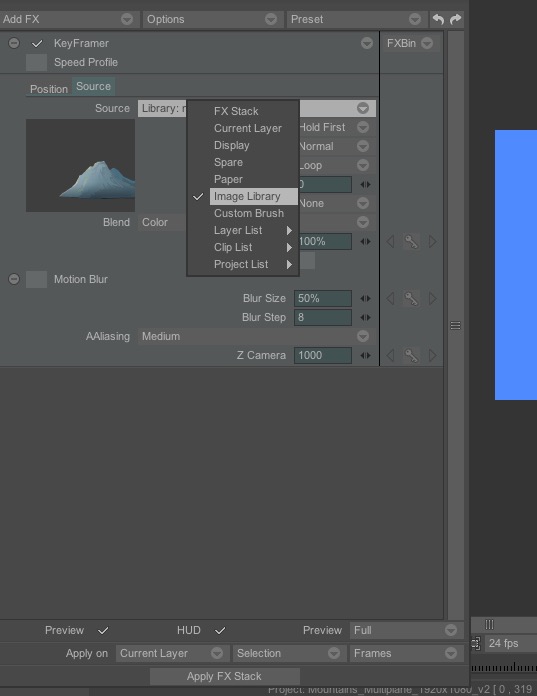Click the undo arrow icon
The image size is (537, 696).
tap(438, 19)
